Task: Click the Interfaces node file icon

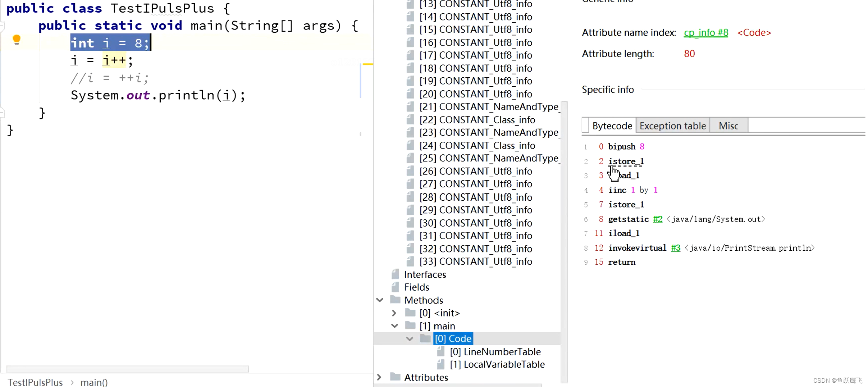Action: [x=395, y=274]
